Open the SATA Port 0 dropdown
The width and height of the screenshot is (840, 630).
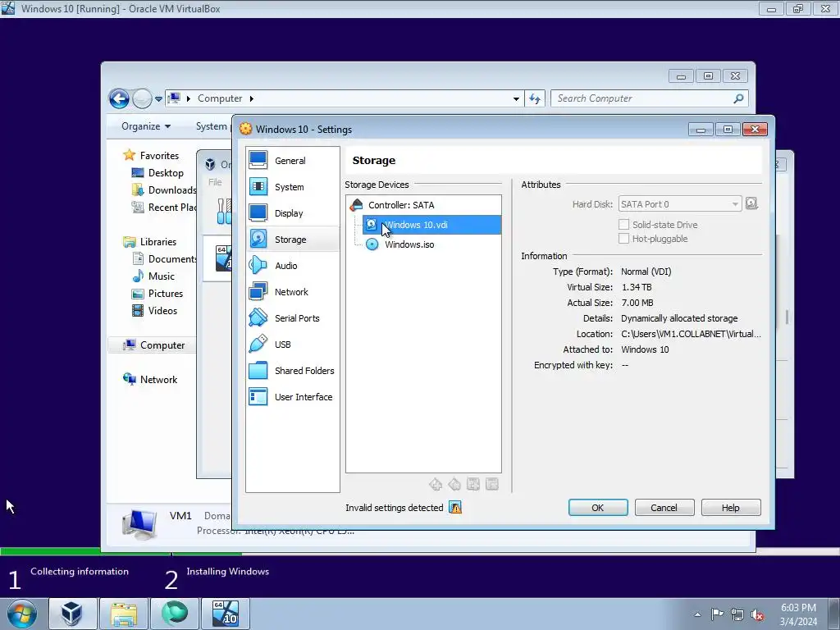coord(680,204)
